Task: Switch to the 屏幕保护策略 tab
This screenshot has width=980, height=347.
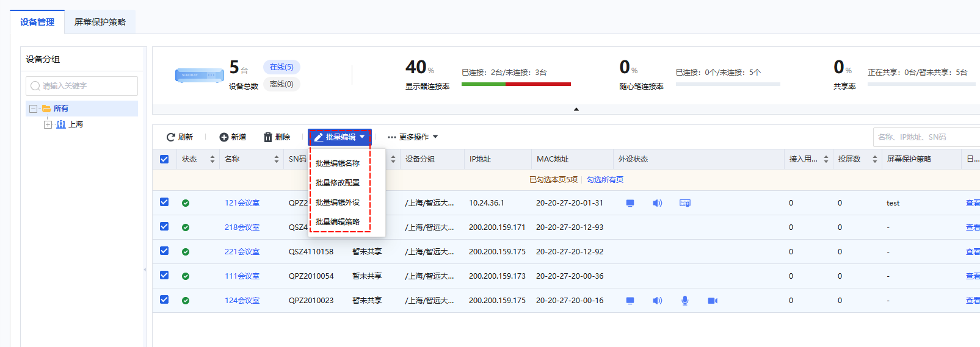Action: [100, 22]
